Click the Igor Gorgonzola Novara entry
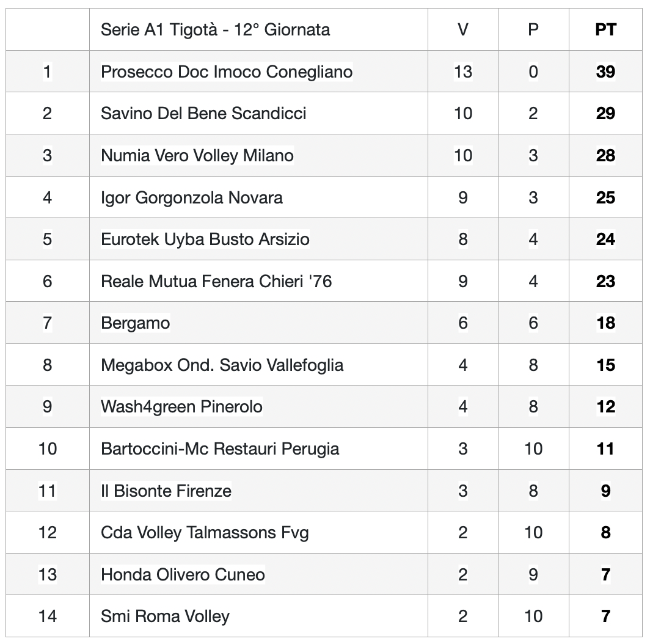 pos(192,197)
